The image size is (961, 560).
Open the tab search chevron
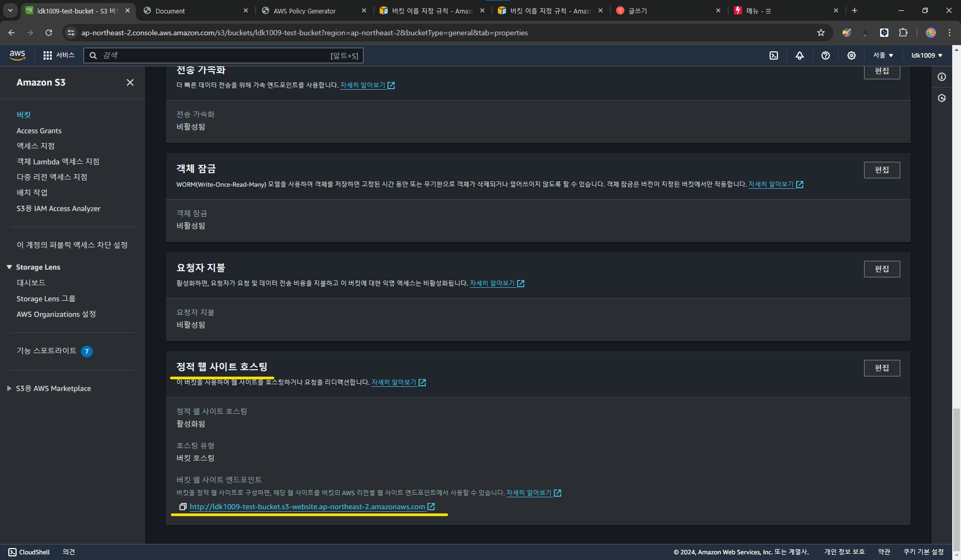point(10,10)
